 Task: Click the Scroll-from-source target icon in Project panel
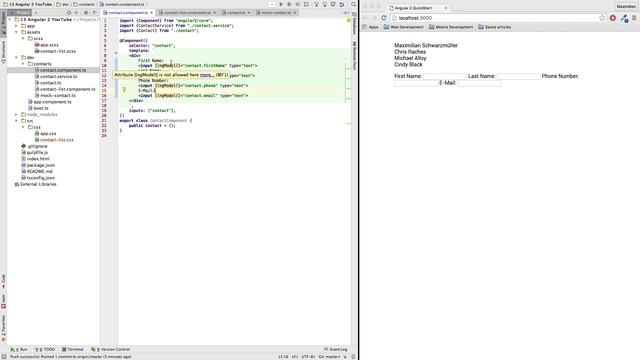69,13
